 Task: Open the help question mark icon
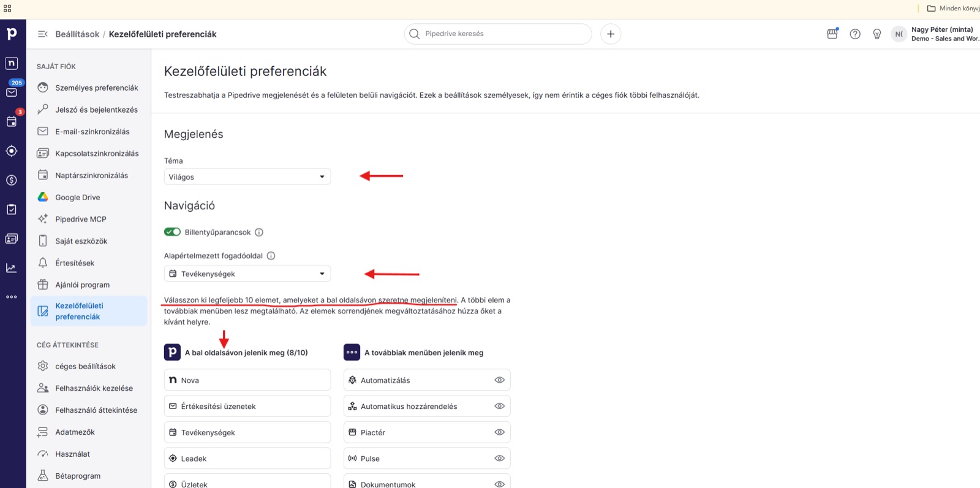[x=855, y=34]
